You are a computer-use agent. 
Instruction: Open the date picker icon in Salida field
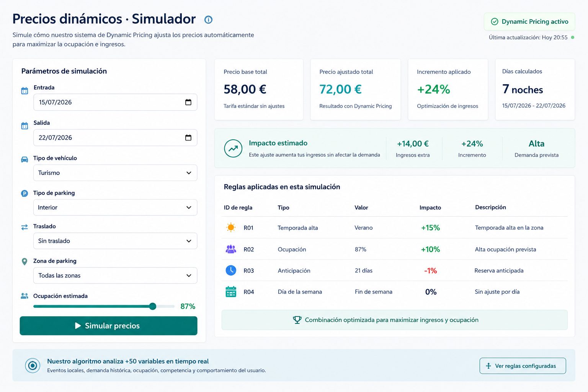coord(188,137)
